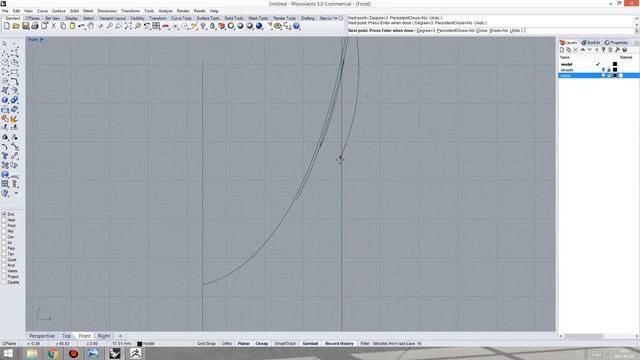Toggle Grid Snap in status bar
This screenshot has height=360, width=640.
click(206, 344)
